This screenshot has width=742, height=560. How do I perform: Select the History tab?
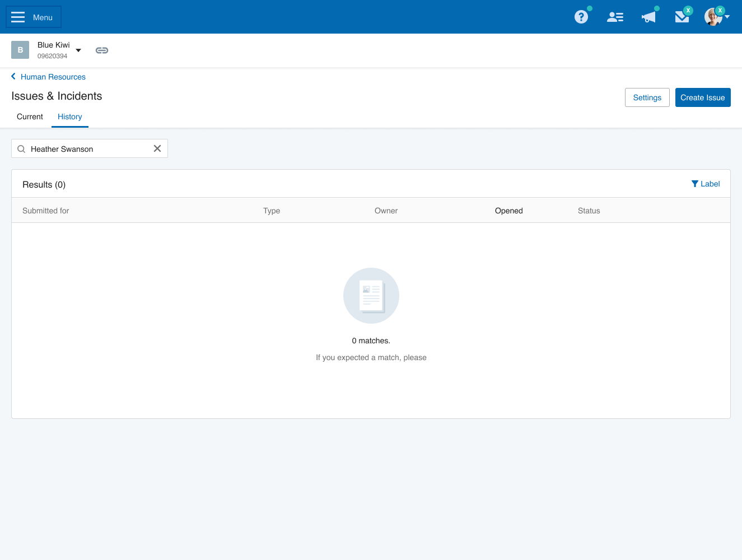coord(70,116)
